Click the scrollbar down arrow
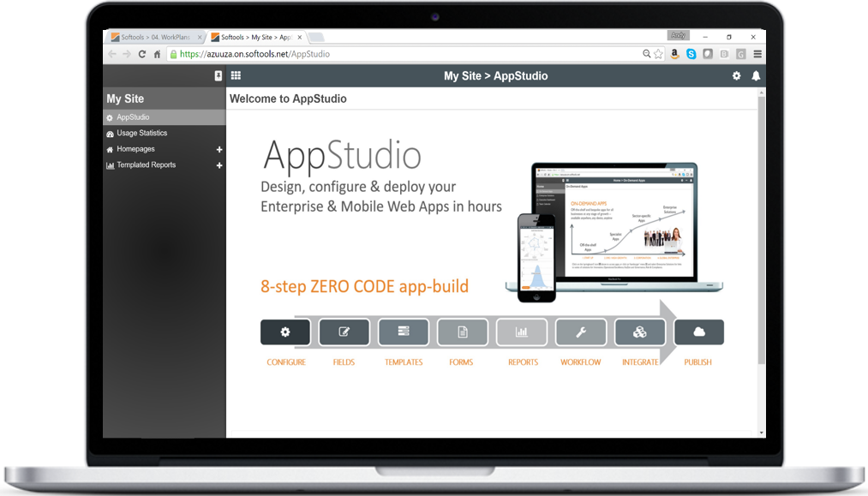The image size is (868, 496). point(762,433)
